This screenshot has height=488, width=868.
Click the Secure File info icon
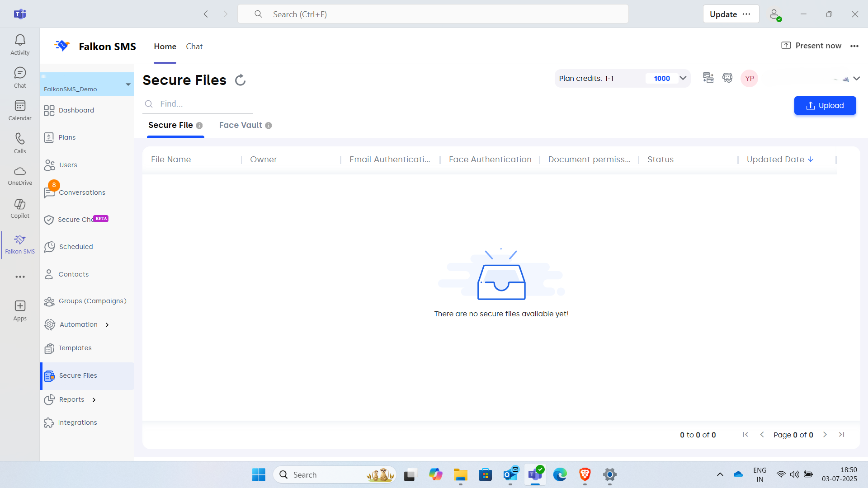199,126
